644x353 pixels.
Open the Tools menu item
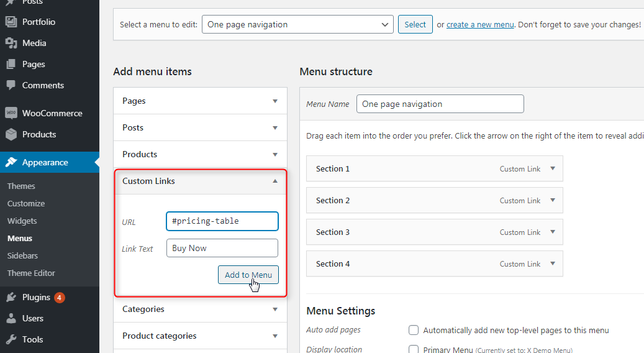[x=32, y=339]
